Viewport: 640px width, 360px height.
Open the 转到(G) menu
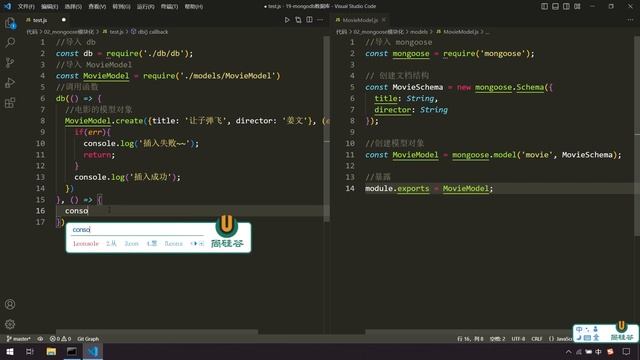point(121,7)
